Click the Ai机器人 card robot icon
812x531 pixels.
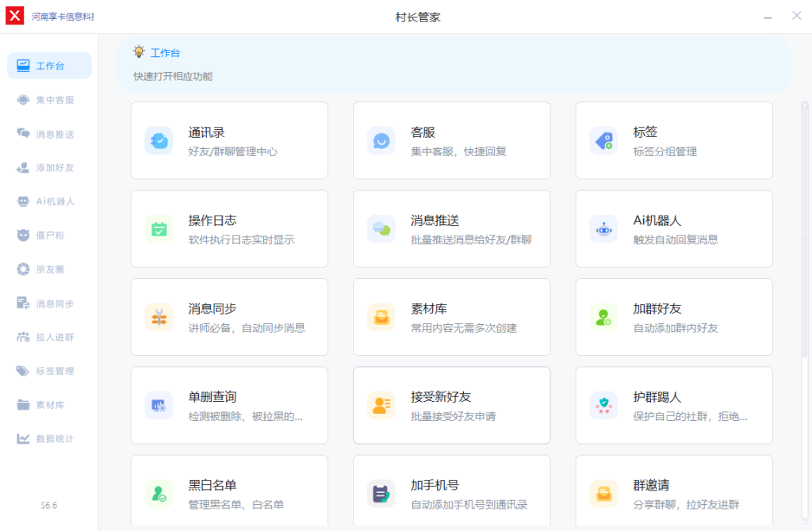pyautogui.click(x=603, y=229)
